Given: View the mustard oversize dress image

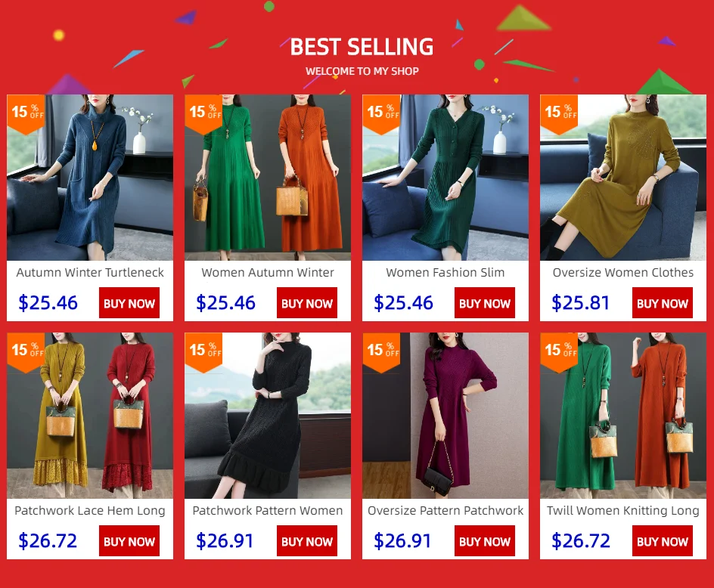Looking at the screenshot, I should (623, 178).
